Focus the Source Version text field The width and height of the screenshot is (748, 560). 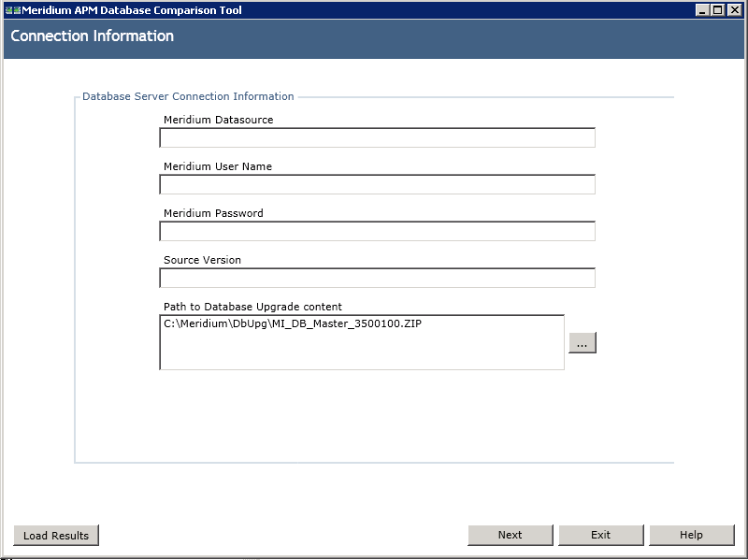coord(378,278)
